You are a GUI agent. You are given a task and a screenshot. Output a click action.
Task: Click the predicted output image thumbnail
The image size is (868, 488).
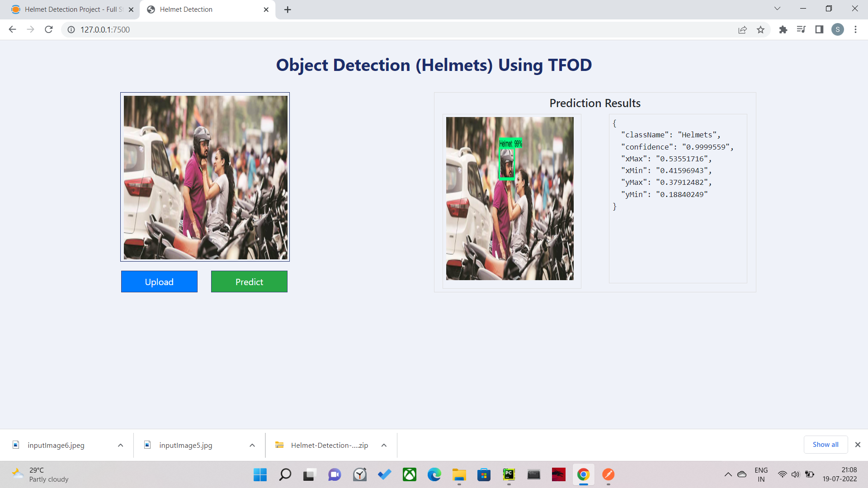(x=509, y=198)
